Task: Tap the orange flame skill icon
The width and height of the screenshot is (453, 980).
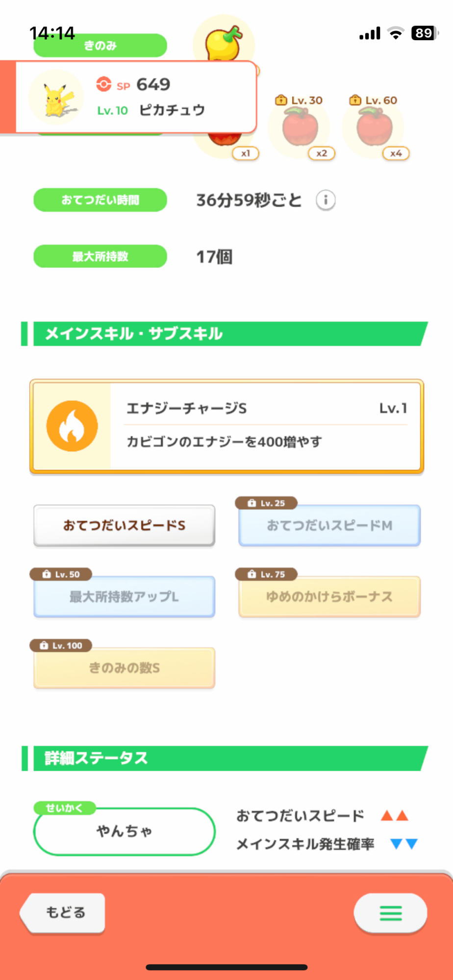Action: coord(72,426)
